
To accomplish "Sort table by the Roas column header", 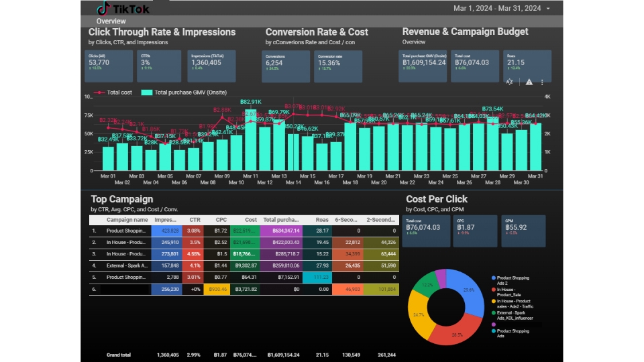I will coord(322,220).
